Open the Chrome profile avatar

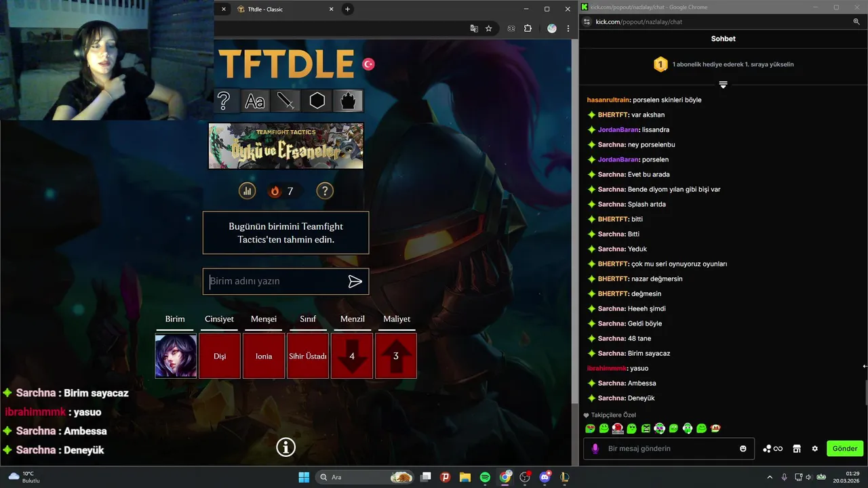pyautogui.click(x=552, y=28)
